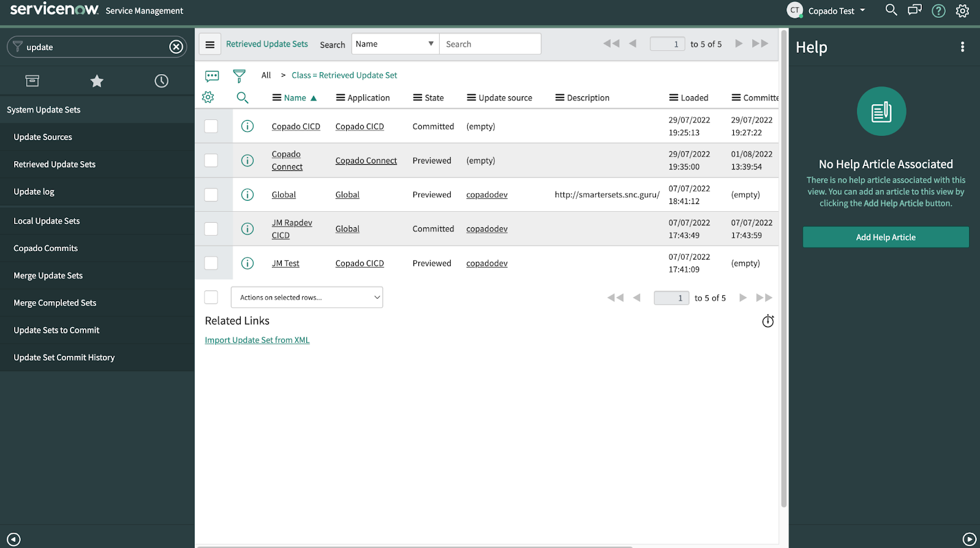The image size is (980, 548).
Task: Tick the JM Rapdev CICD row checkbox
Action: coord(211,229)
